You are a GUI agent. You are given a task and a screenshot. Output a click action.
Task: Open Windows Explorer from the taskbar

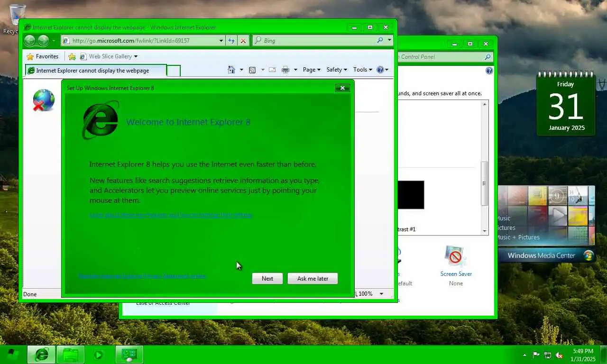[71, 355]
